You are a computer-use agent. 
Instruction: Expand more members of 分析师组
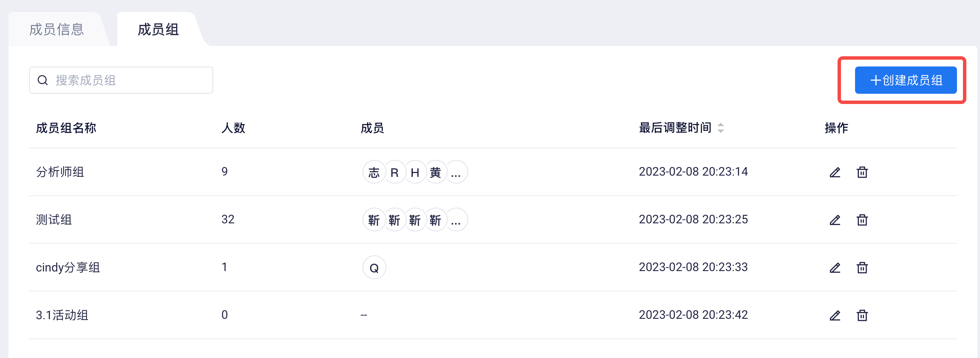tap(456, 172)
